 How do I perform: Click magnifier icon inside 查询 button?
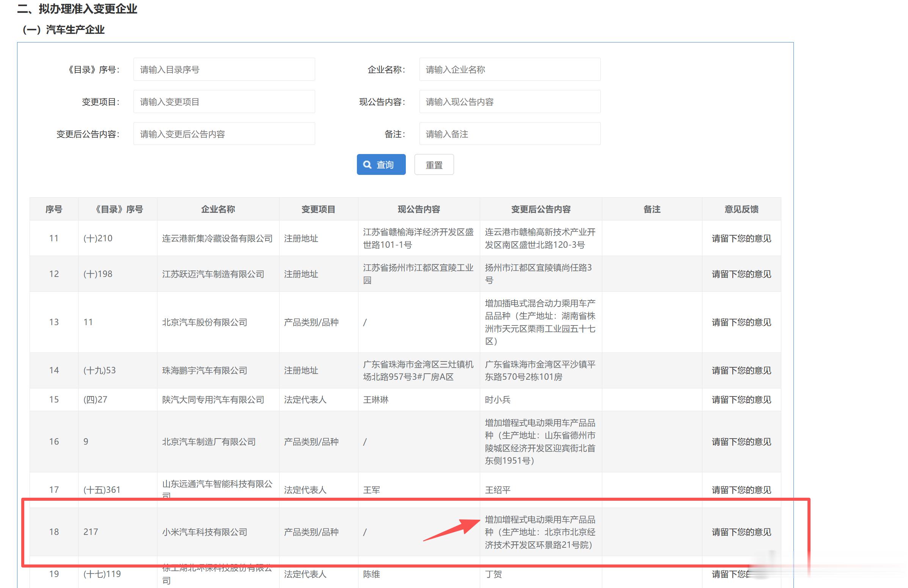368,165
